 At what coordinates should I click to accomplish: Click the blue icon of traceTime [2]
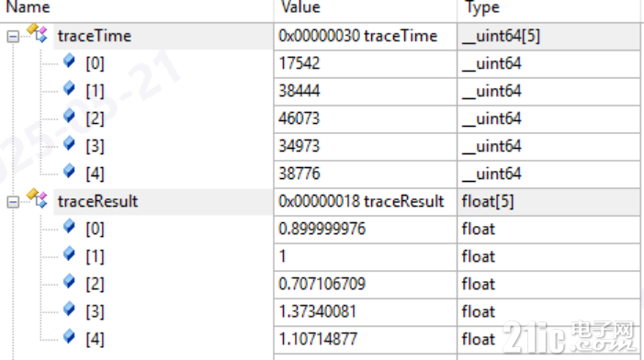point(70,116)
